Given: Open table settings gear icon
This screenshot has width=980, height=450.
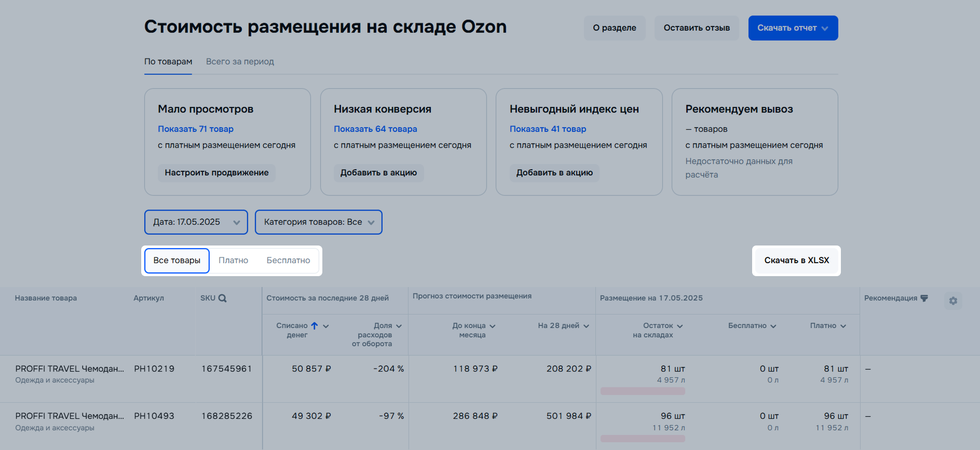Looking at the screenshot, I should [953, 301].
